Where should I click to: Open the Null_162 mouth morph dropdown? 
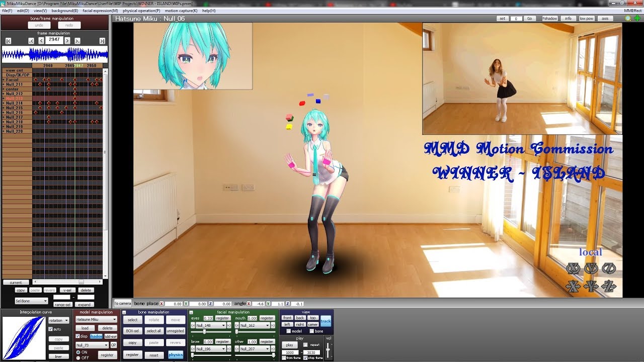coord(255,325)
